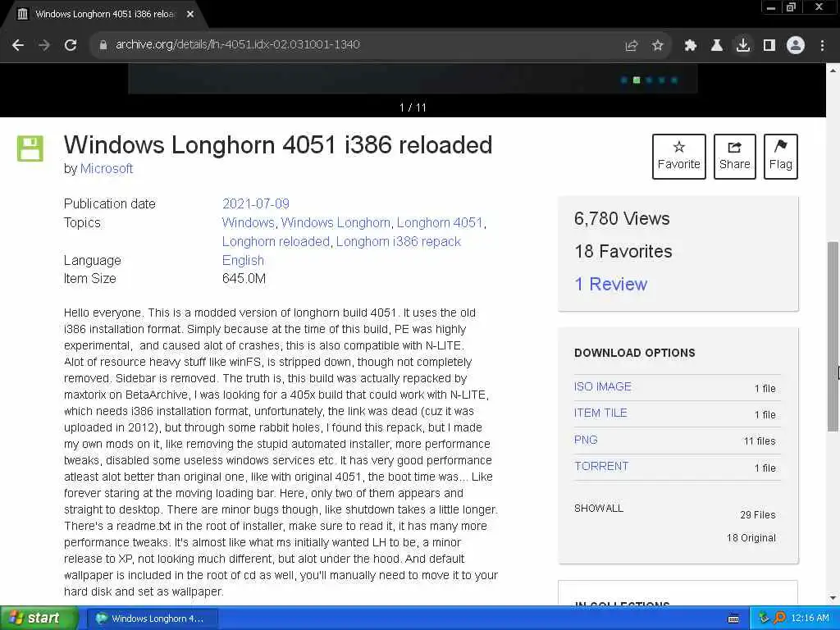
Task: Open the Windows Longhorn topic link
Action: click(x=336, y=222)
